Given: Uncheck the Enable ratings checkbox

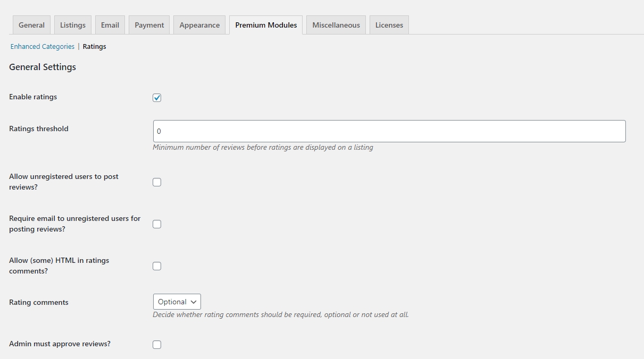Looking at the screenshot, I should [157, 98].
